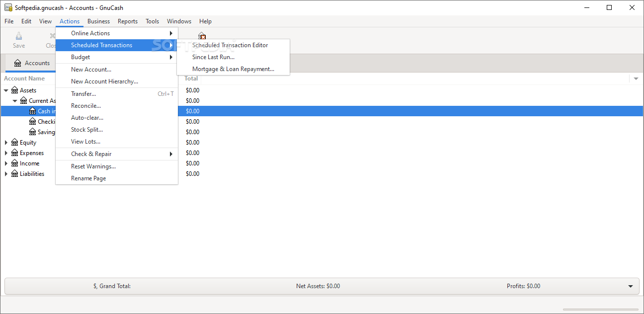644x314 pixels.
Task: Select the Assets account row
Action: (322, 90)
